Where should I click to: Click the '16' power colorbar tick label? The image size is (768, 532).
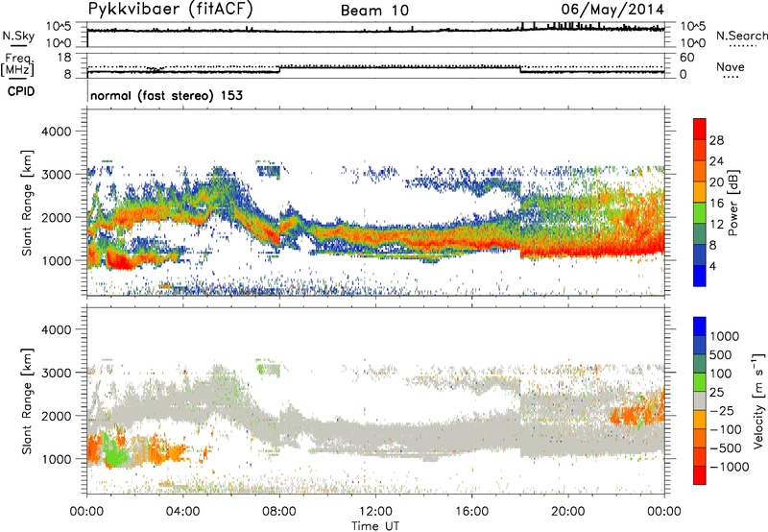tap(716, 204)
